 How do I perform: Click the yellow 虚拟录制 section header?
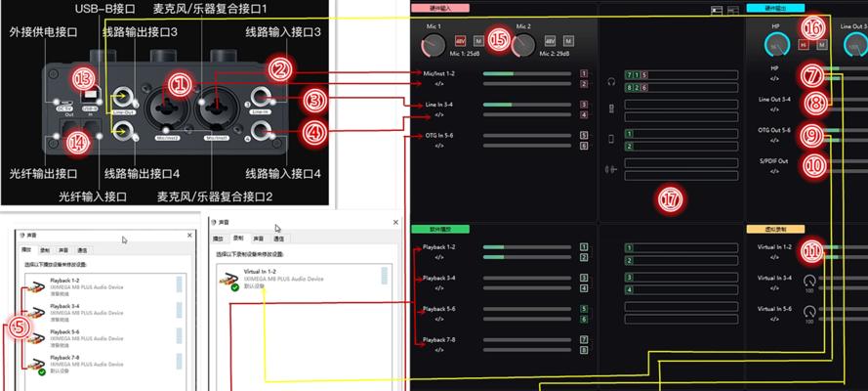click(x=775, y=229)
